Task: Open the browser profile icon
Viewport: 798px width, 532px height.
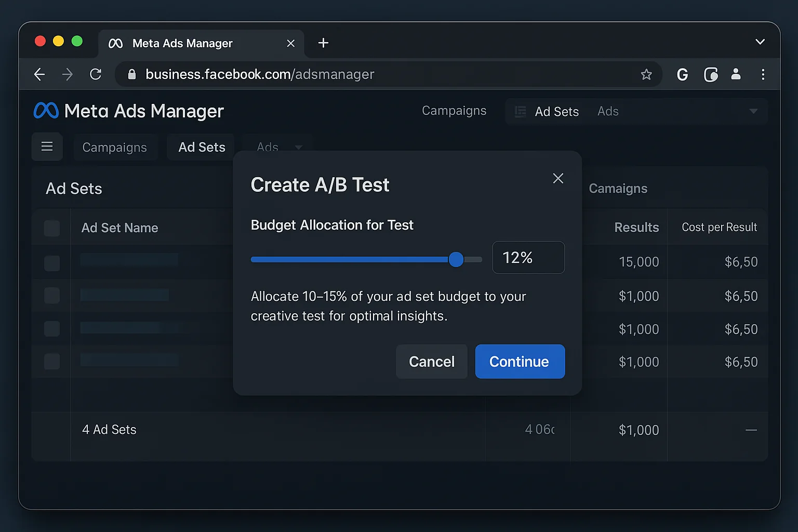Action: [736, 74]
